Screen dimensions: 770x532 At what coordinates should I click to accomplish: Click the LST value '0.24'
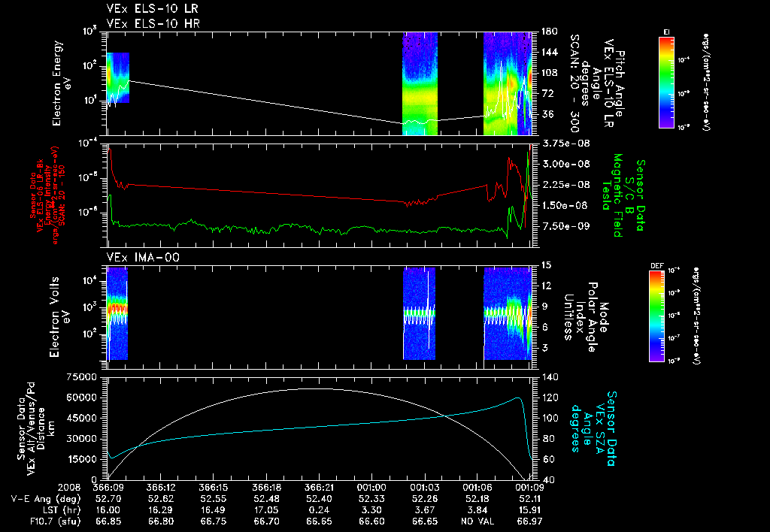319,510
